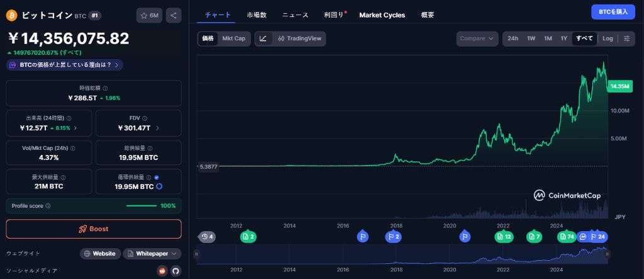Select the 価格 price toggle
Viewport: 644px width, 279px height.
pos(208,38)
